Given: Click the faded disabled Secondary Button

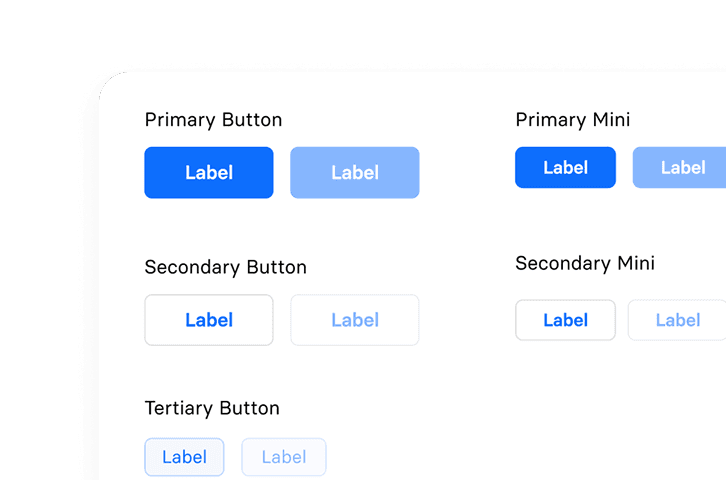Looking at the screenshot, I should (x=355, y=320).
